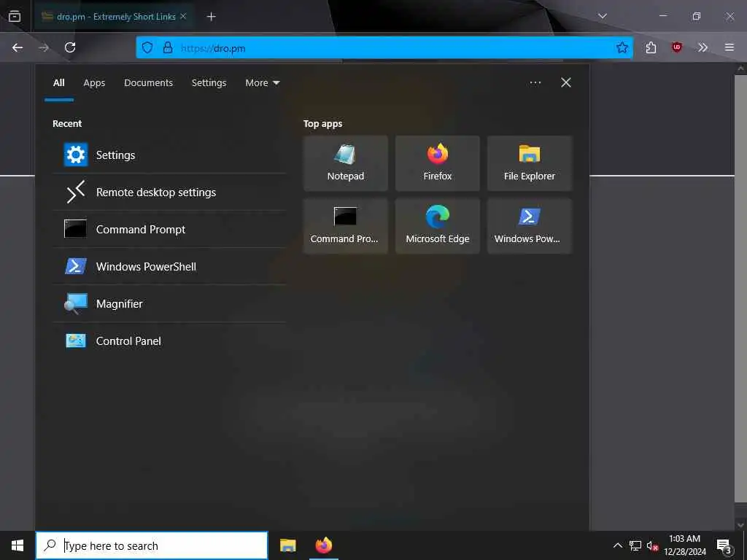The image size is (747, 560).
Task: Open the Firefox hamburger menu
Action: (729, 47)
